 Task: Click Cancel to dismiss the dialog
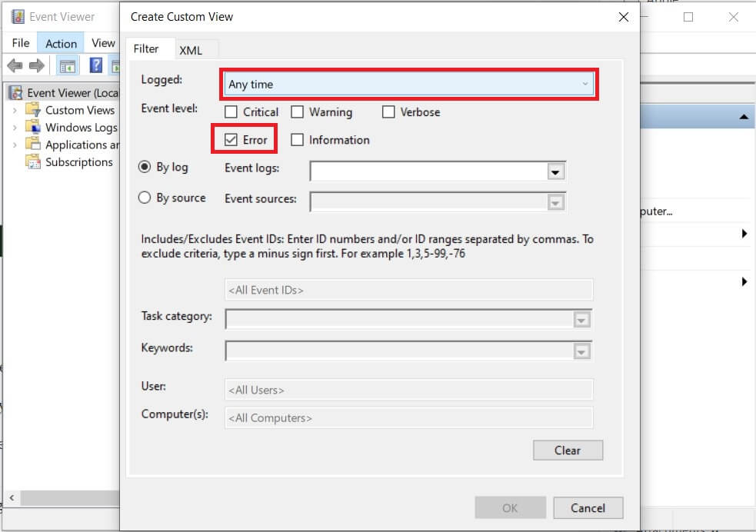click(588, 507)
